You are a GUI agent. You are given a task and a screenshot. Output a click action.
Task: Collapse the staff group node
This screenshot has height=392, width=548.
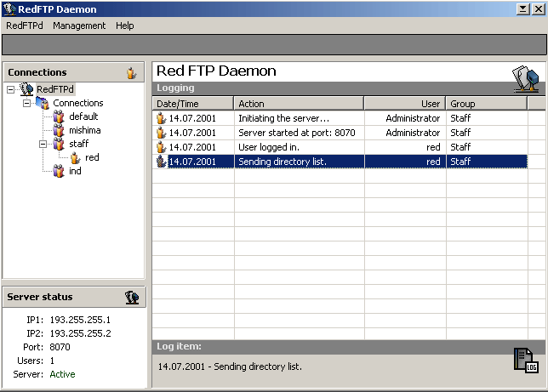pyautogui.click(x=43, y=144)
